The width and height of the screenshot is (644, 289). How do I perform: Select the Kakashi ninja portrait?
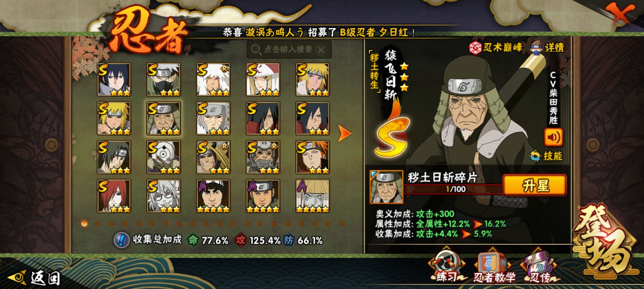point(164,79)
